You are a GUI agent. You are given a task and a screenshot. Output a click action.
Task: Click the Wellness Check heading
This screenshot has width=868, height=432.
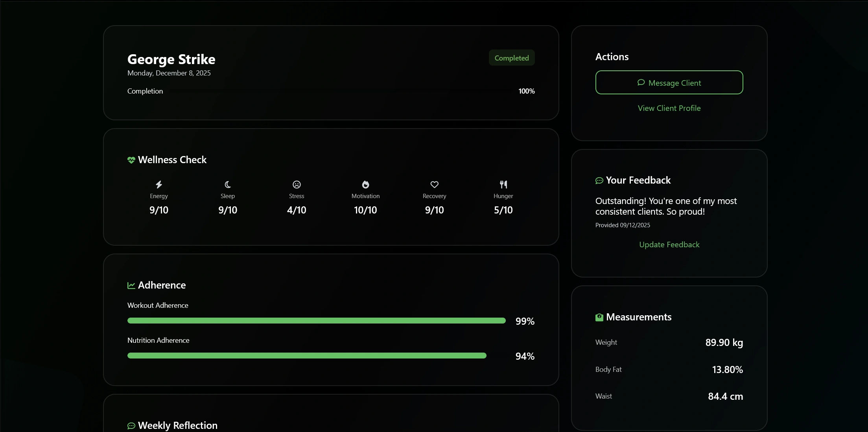(x=172, y=160)
